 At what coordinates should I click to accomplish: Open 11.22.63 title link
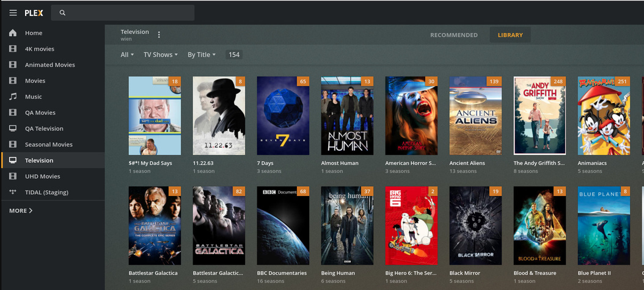tap(203, 163)
